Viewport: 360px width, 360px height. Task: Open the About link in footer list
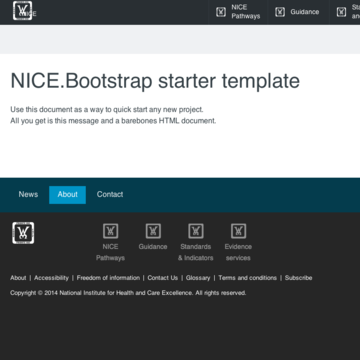click(x=18, y=278)
